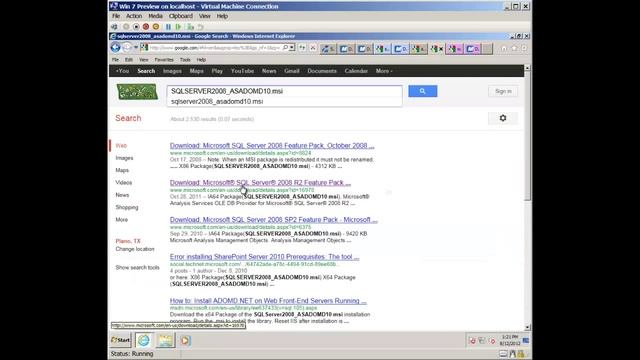Click the page scrollbar down arrow
This screenshot has width=640, height=360.
[x=527, y=327]
